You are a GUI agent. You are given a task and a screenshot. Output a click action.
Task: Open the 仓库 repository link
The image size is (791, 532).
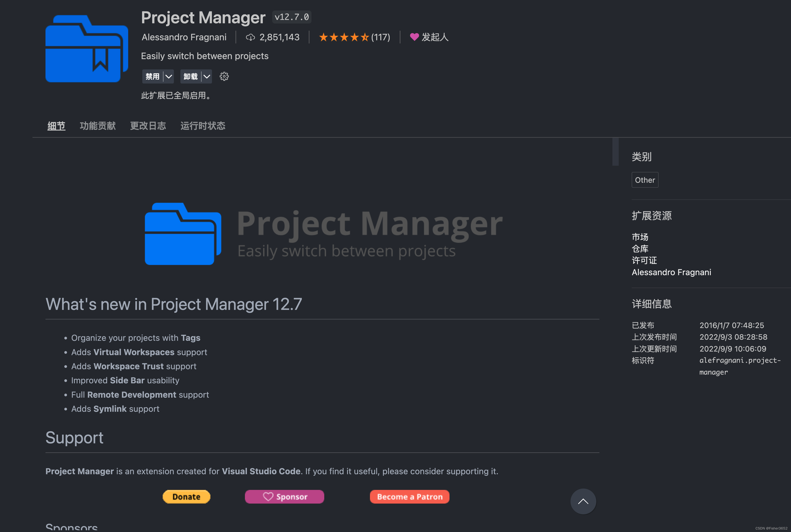tap(640, 249)
